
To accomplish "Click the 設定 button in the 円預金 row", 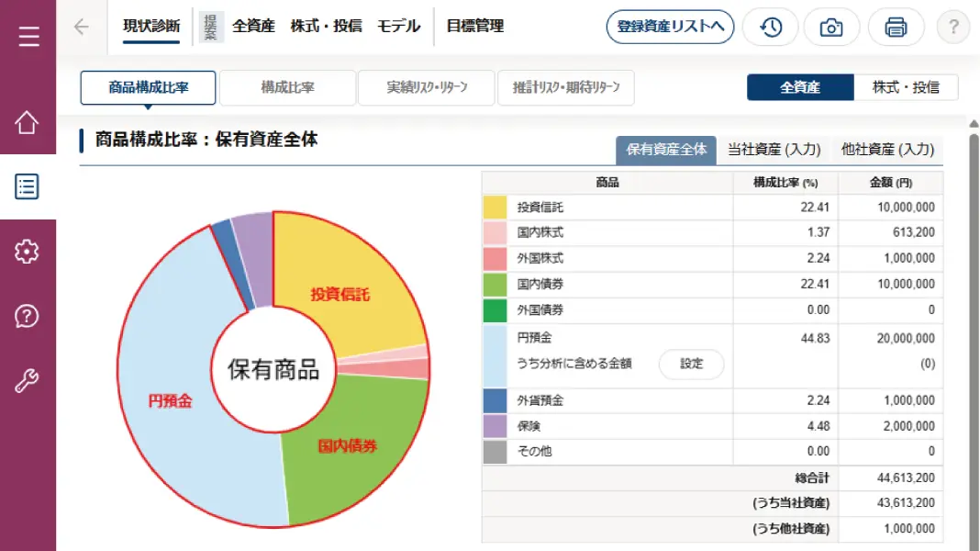I will (x=691, y=364).
